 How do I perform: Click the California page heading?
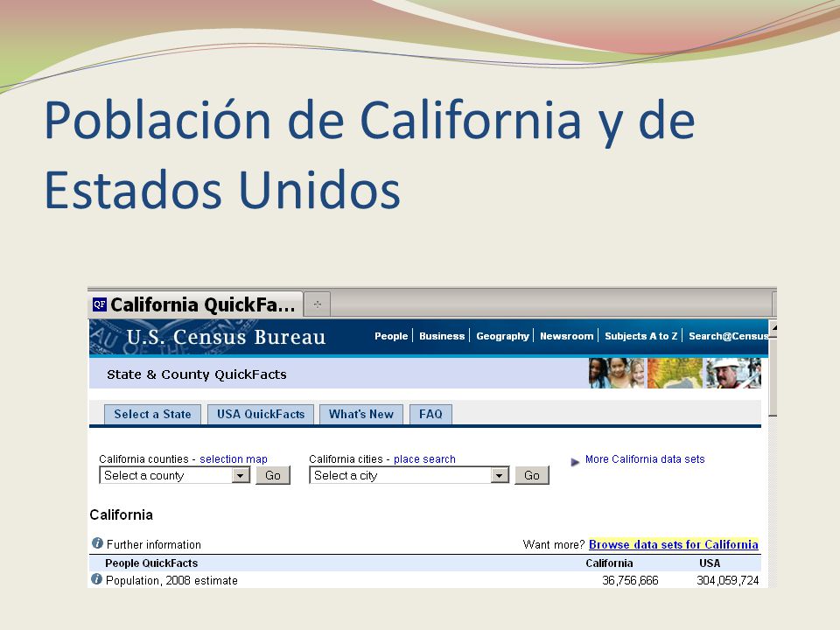[x=121, y=514]
